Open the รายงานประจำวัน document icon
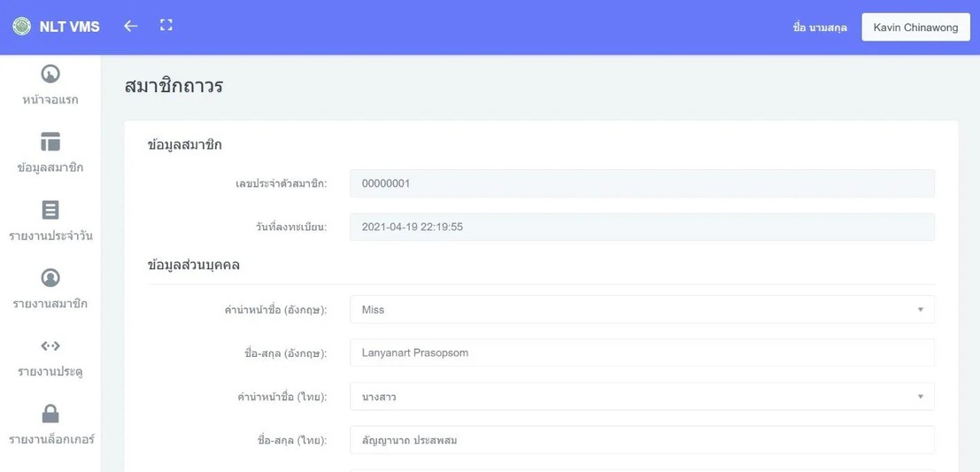Image resolution: width=980 pixels, height=472 pixels. [50, 210]
